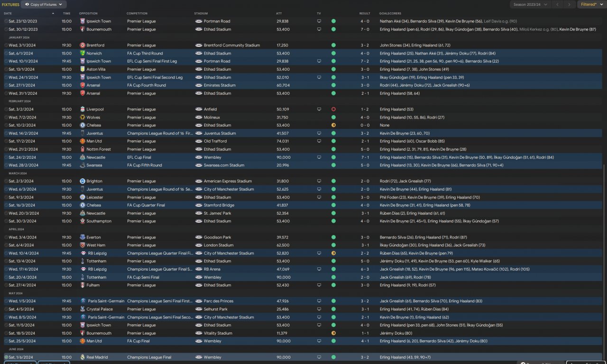Screen dimensions: 607x364
Task: Select the Wolves club badge
Action: click(83, 118)
